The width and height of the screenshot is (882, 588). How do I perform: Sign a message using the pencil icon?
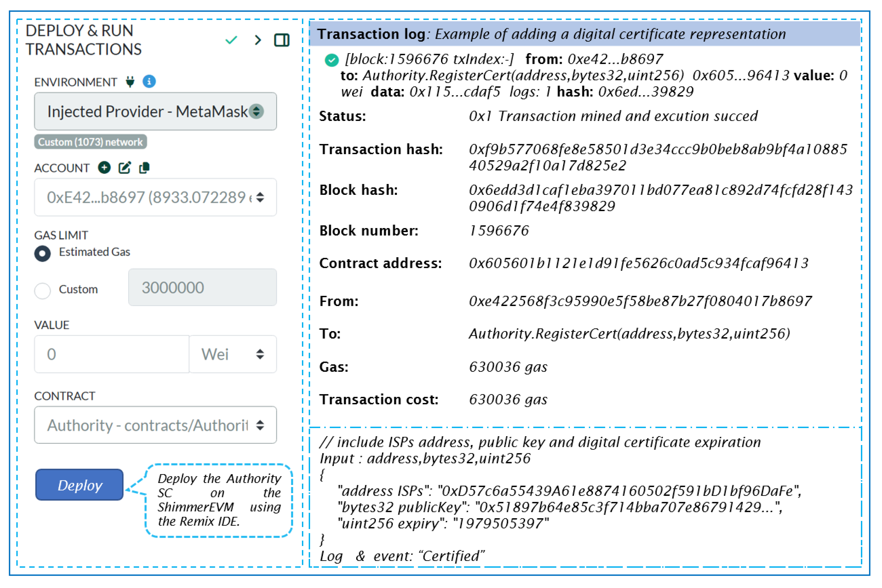125,167
